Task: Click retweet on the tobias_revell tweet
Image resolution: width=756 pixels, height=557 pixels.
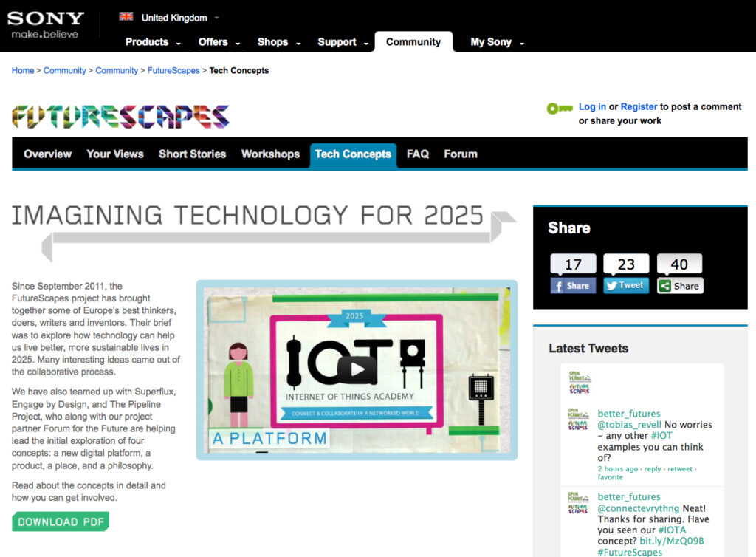Action: point(680,469)
